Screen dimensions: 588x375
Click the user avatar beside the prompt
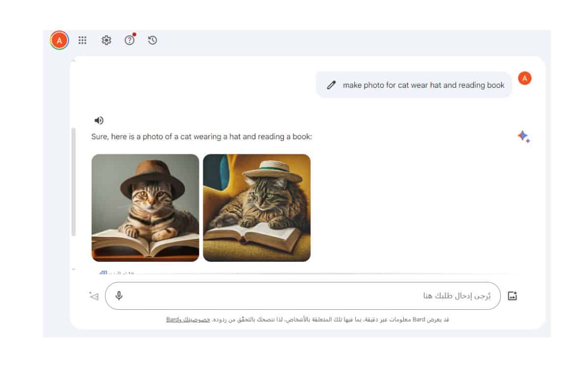coord(524,78)
